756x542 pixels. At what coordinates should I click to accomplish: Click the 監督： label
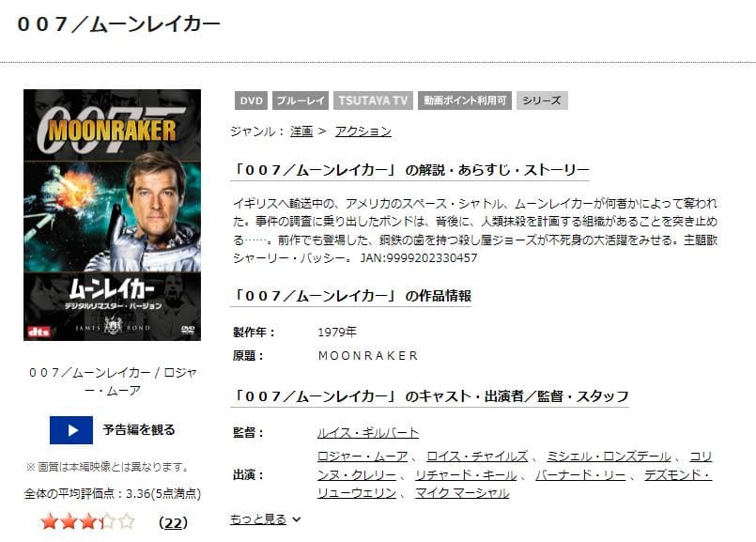pyautogui.click(x=249, y=432)
